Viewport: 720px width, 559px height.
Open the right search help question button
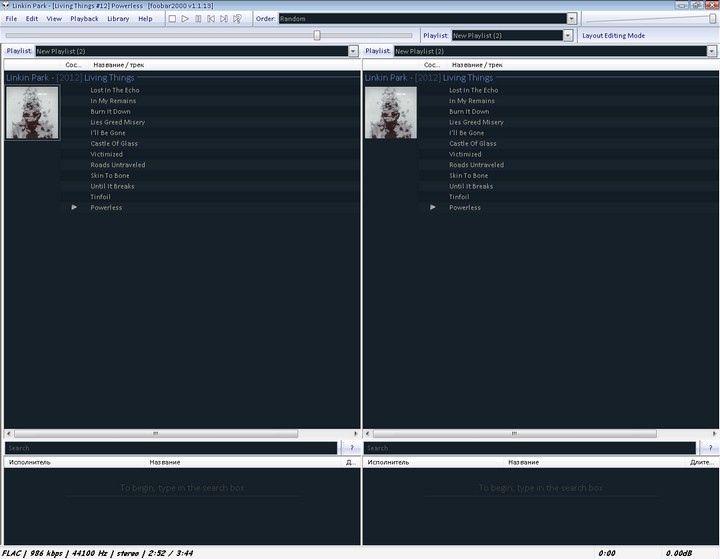pyautogui.click(x=710, y=448)
